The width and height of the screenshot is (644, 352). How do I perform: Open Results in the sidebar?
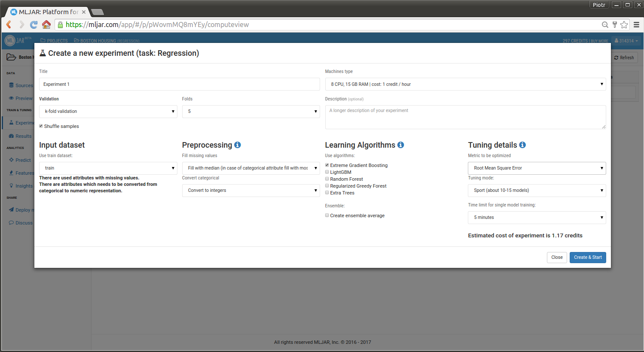(x=20, y=136)
